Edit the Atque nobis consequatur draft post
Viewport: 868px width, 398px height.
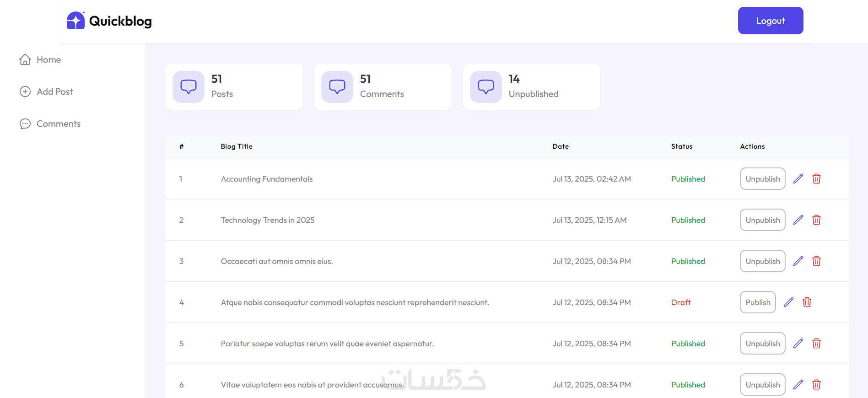pos(788,302)
